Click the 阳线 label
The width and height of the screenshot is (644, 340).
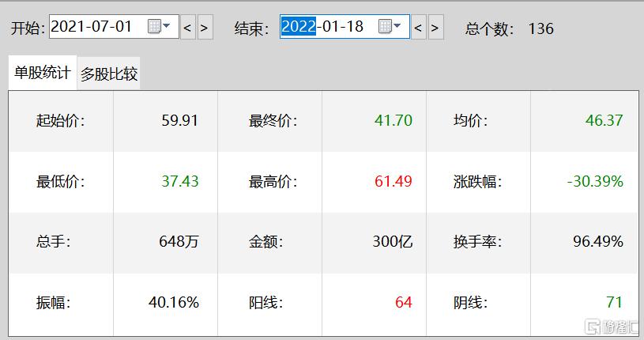266,303
